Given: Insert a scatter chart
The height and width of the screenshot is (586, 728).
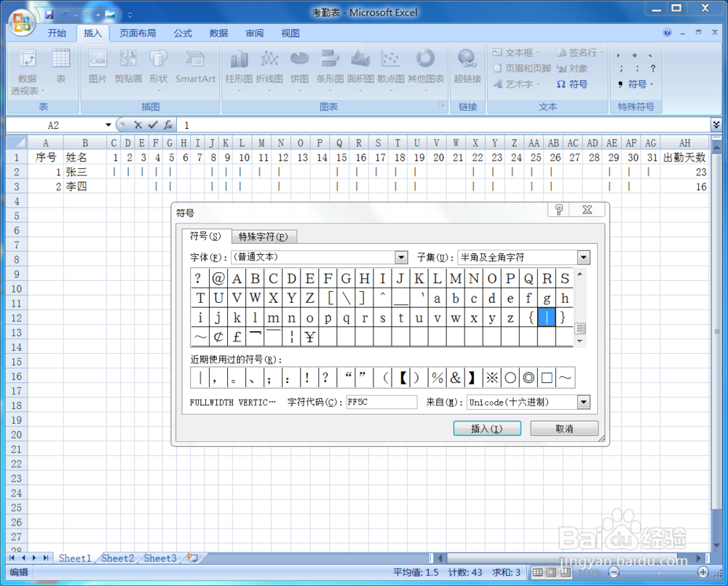Looking at the screenshot, I should pyautogui.click(x=390, y=69).
